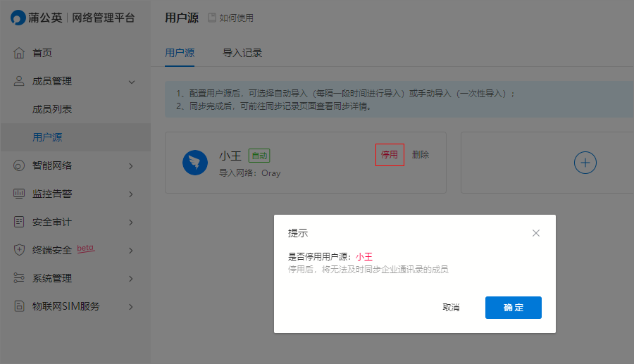
Task: Click the 安全审计 document icon
Action: (19, 222)
